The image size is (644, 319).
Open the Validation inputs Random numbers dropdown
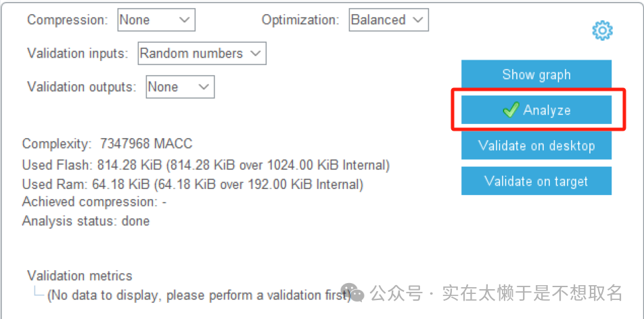(202, 54)
